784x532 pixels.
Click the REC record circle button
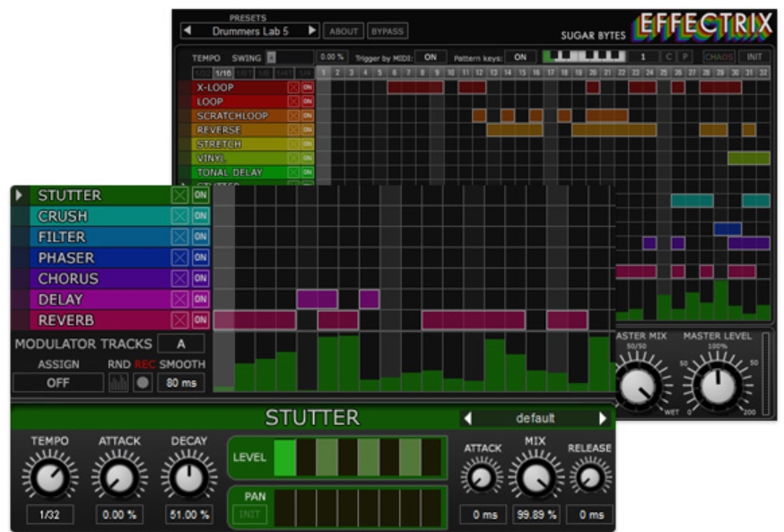point(143,383)
